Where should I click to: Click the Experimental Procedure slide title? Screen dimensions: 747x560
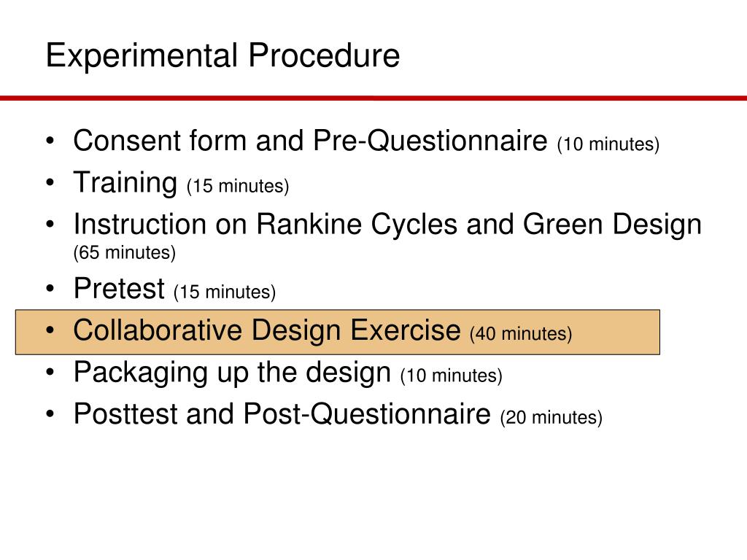coord(222,56)
